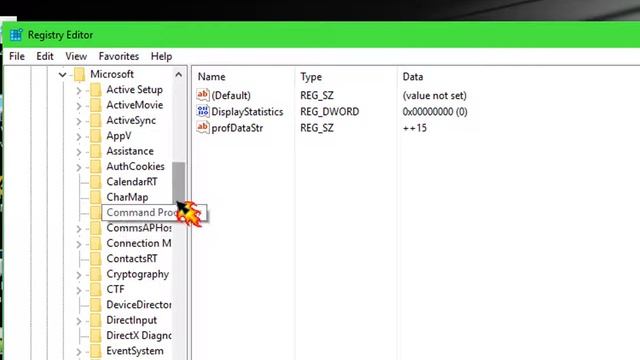Image resolution: width=640 pixels, height=360 pixels.
Task: Click the profDataStr string value icon
Action: [203, 128]
